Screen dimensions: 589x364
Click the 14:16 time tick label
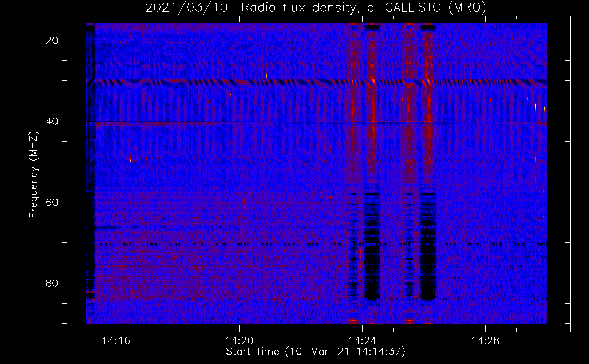(x=116, y=341)
